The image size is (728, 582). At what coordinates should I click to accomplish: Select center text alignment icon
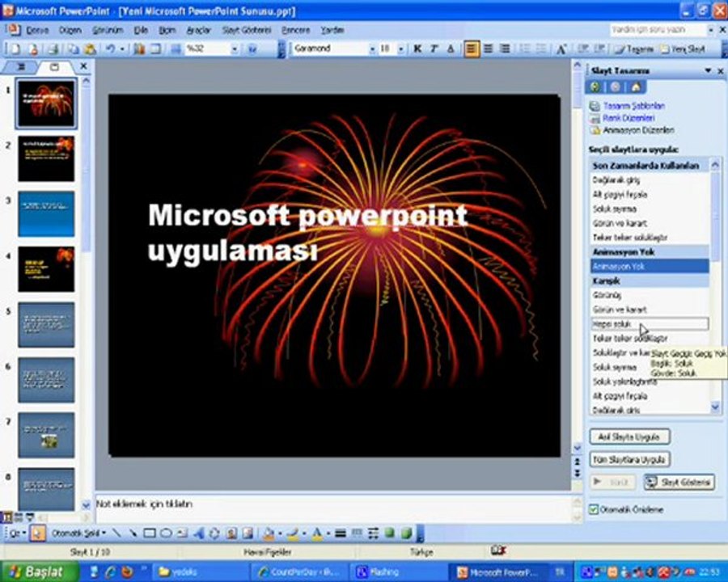(488, 48)
